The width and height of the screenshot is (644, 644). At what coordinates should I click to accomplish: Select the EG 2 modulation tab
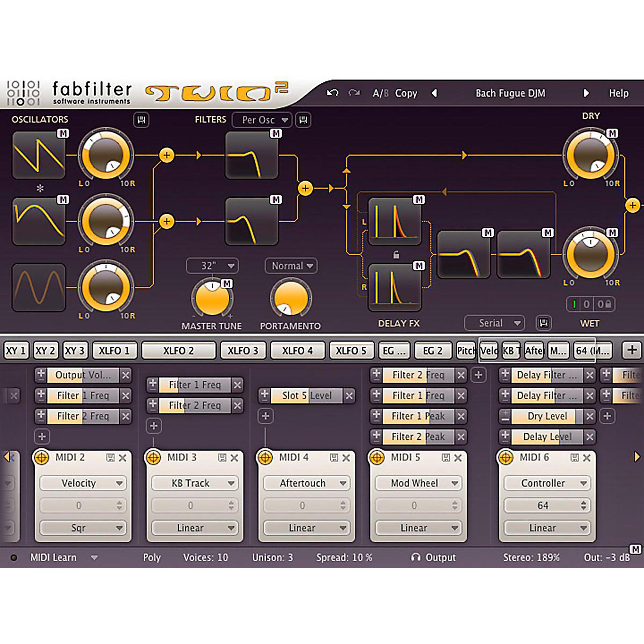click(x=432, y=351)
